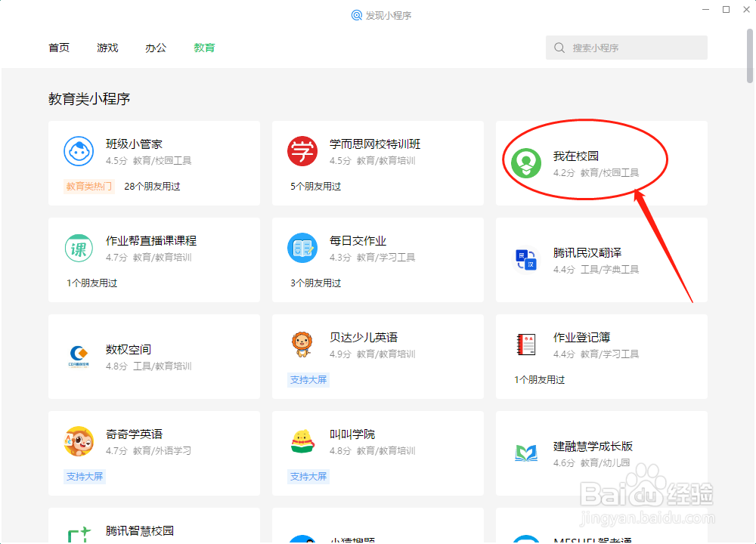The height and width of the screenshot is (544, 756).
Task: Click the 教育类热门 tag on 班级小管家
Action: [88, 187]
